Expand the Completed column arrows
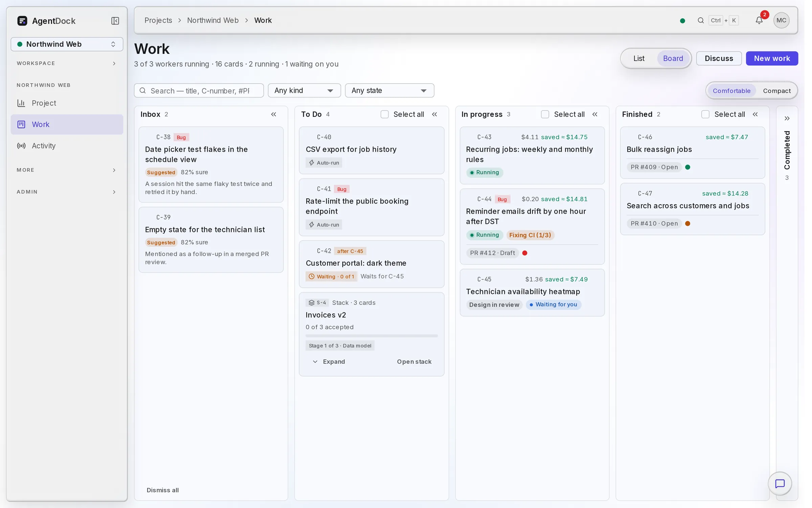 coord(787,118)
